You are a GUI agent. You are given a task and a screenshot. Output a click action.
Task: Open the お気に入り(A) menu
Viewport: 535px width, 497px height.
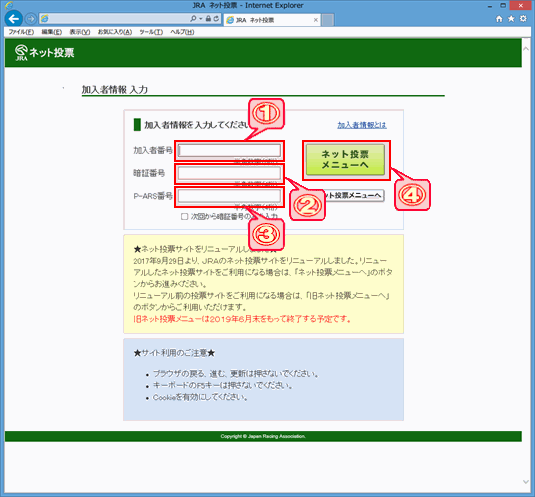click(115, 32)
